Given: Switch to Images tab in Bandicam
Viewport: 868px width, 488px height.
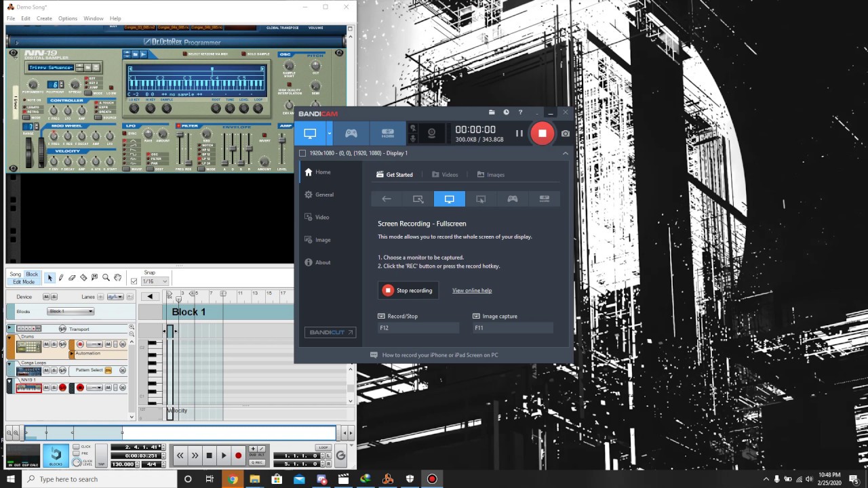Looking at the screenshot, I should click(491, 175).
